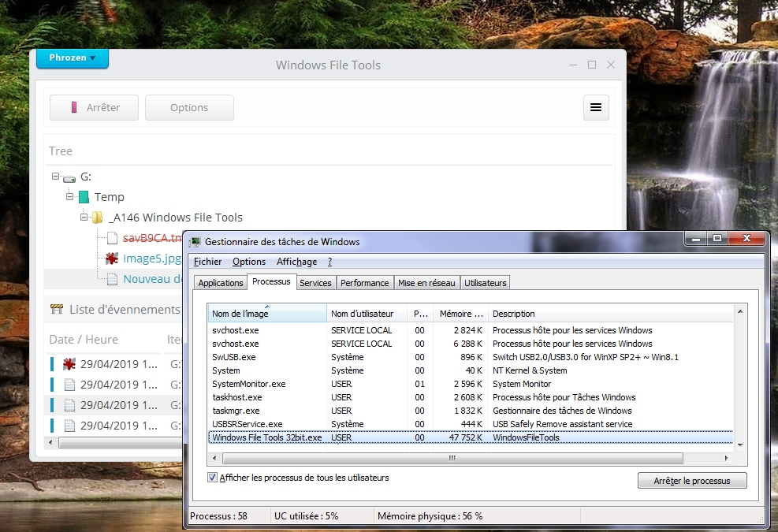Sort processes by Mémoire column
The height and width of the screenshot is (532, 778).
[462, 314]
